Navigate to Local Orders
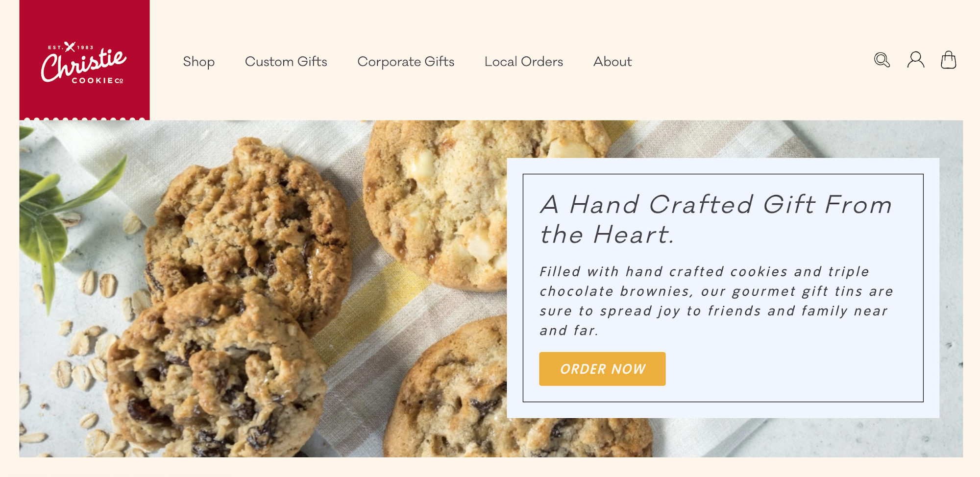 pos(523,62)
